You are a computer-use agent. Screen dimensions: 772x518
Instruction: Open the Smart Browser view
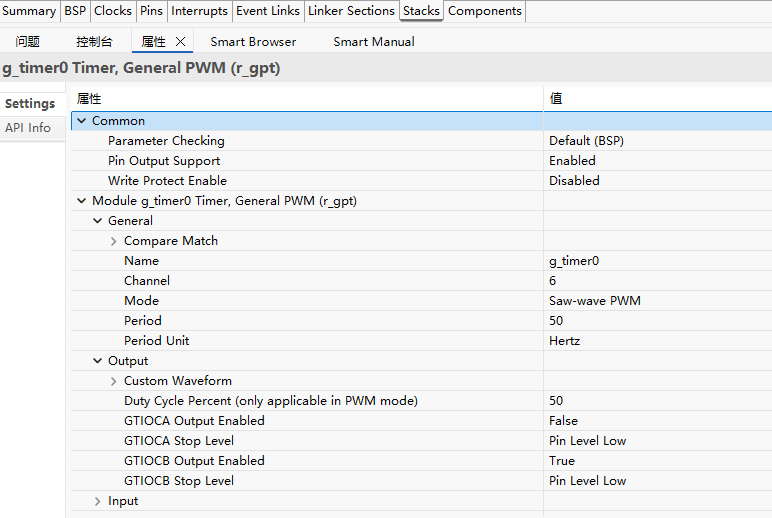253,42
